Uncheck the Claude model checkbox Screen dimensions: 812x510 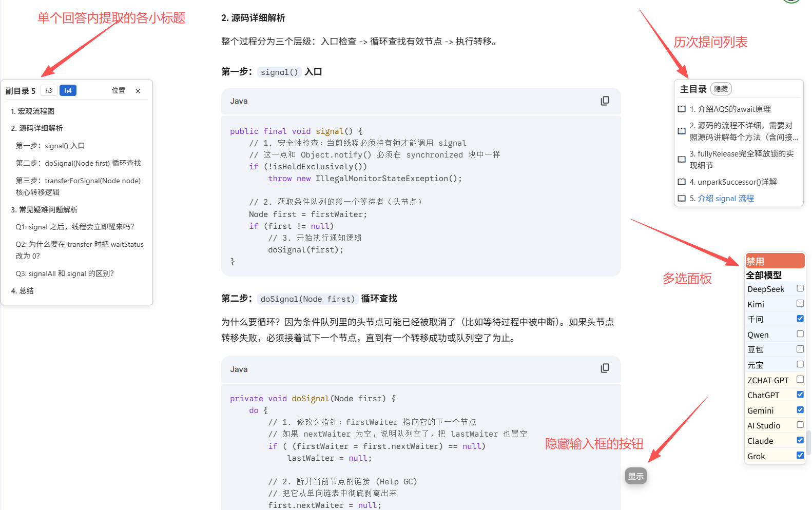800,440
